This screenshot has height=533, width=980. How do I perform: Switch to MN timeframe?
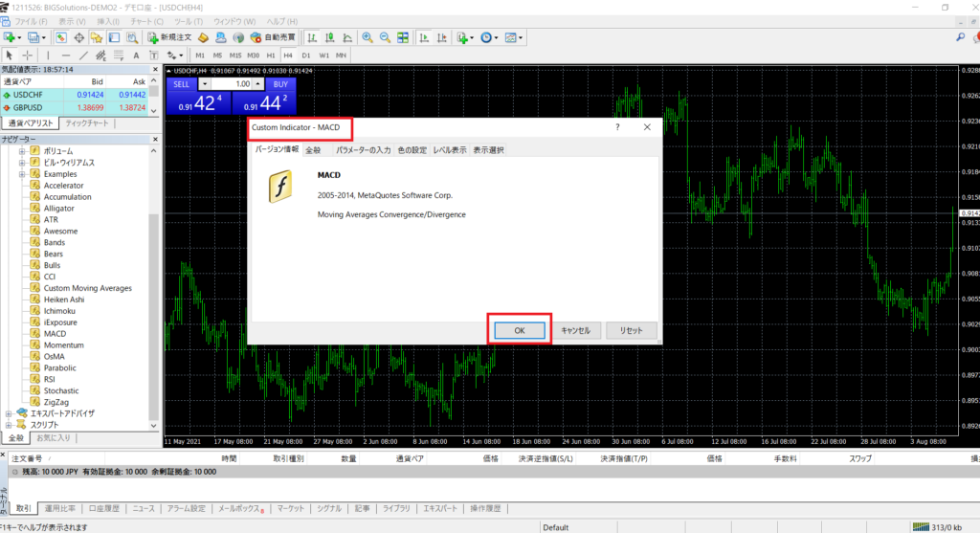(342, 56)
